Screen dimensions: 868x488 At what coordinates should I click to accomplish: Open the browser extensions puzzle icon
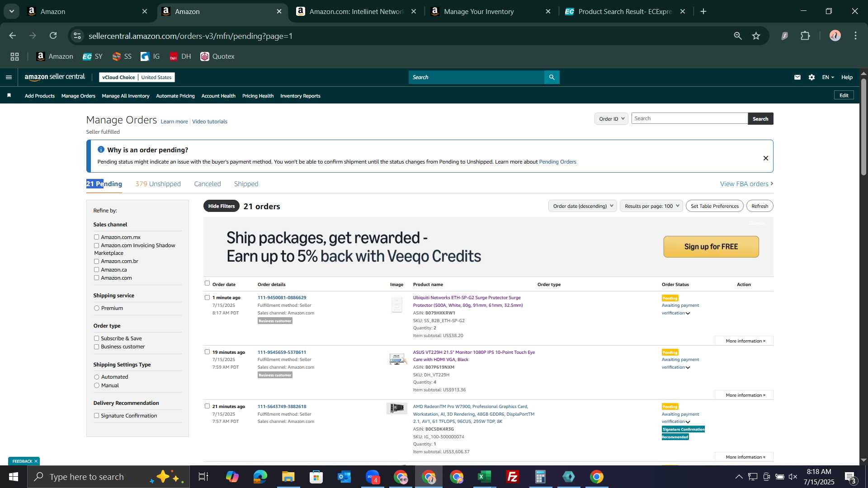click(x=805, y=36)
